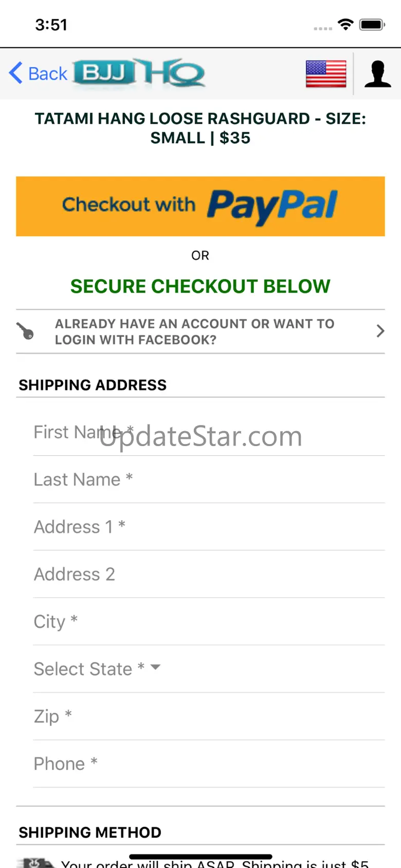Focus the Zip code field
The width and height of the screenshot is (401, 868).
coord(209,716)
